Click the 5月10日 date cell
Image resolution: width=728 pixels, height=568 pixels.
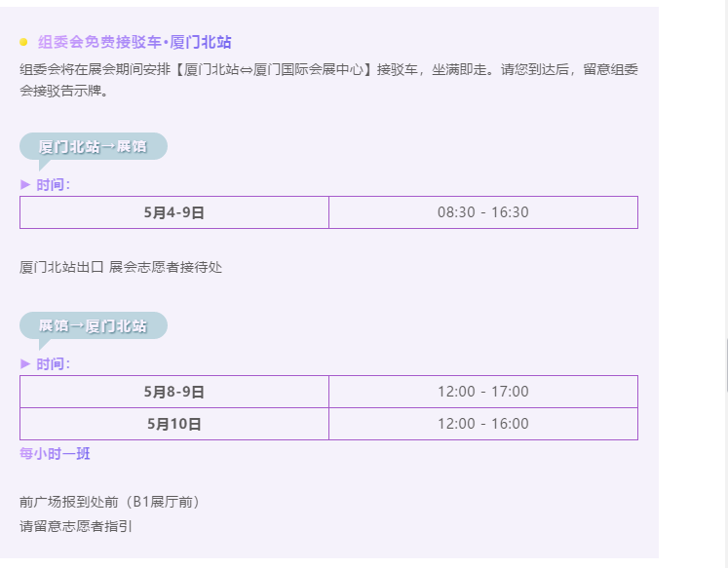click(174, 424)
